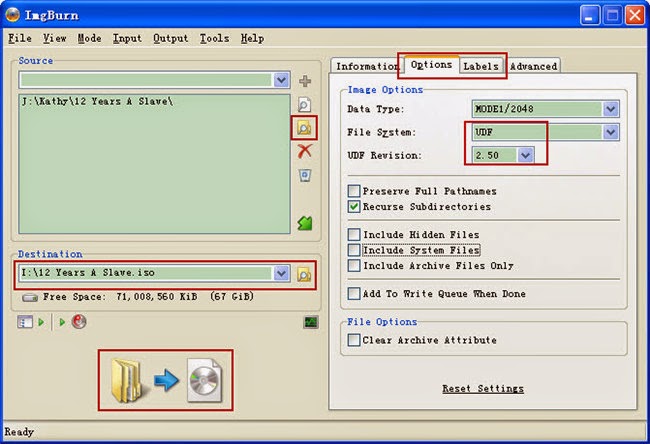Open the Destination path dropdown
The height and width of the screenshot is (444, 650).
(281, 273)
